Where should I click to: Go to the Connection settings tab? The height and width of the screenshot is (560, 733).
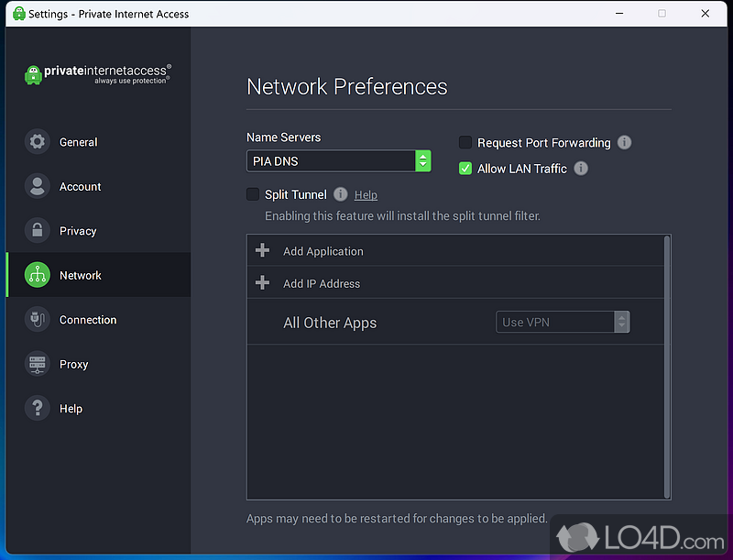click(98, 319)
